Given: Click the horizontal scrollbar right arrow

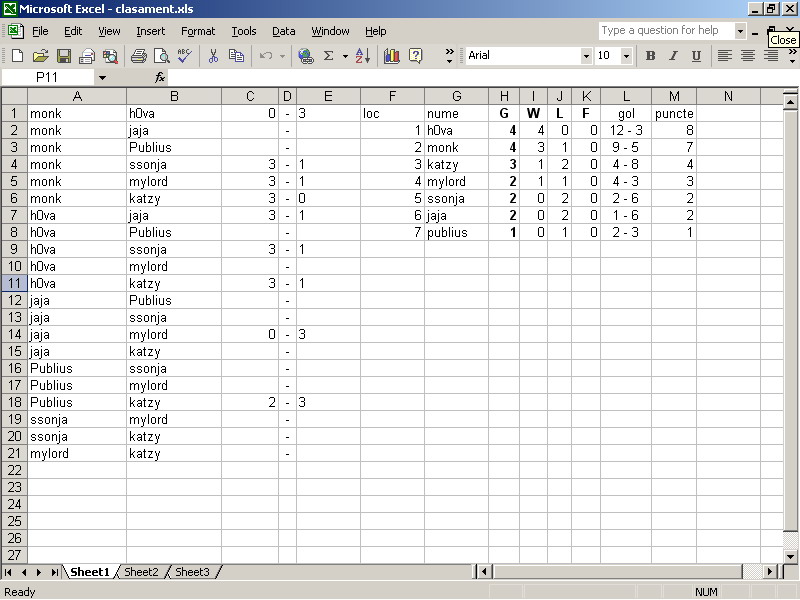Looking at the screenshot, I should click(x=770, y=572).
